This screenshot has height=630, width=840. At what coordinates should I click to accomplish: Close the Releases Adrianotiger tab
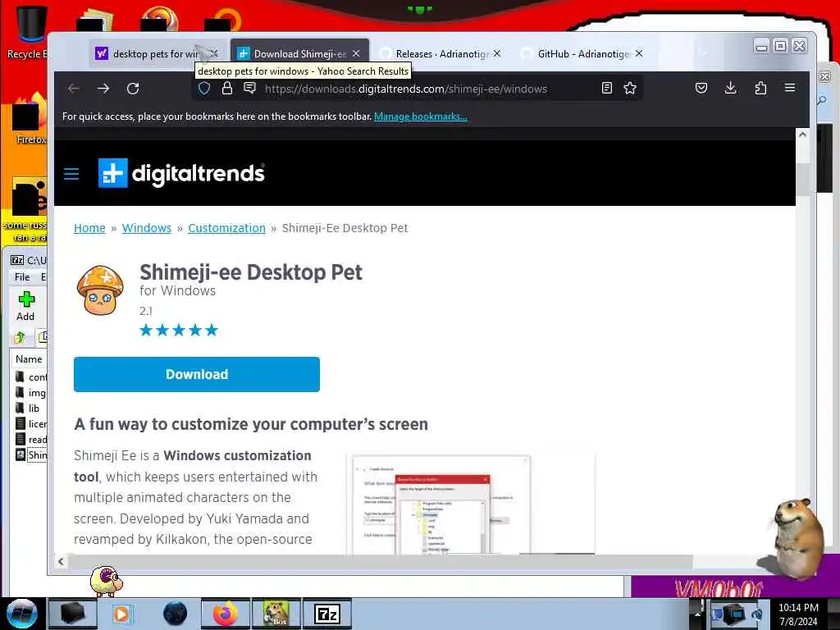(497, 53)
